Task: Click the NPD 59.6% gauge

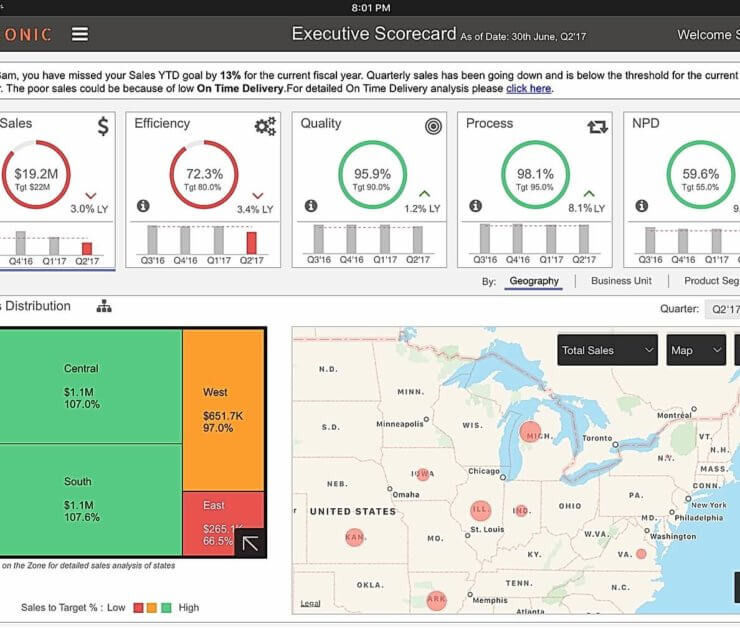Action: click(x=701, y=175)
